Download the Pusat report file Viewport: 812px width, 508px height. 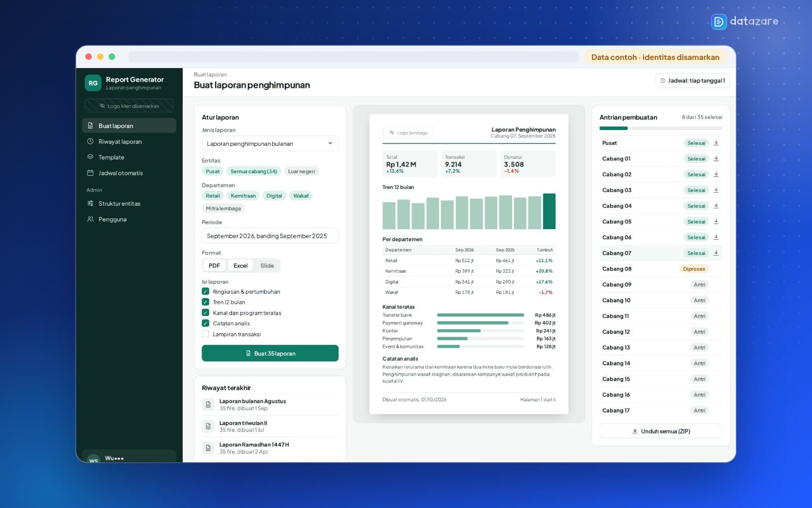716,143
